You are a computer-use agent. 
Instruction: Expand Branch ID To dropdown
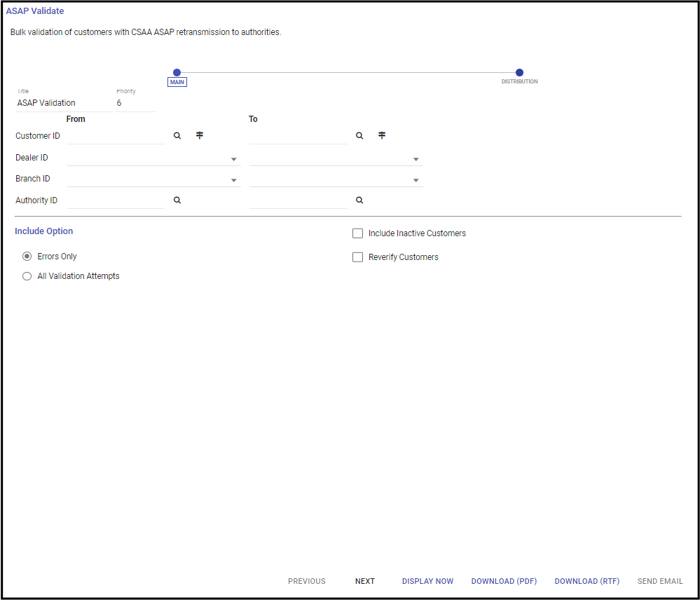pyautogui.click(x=416, y=180)
